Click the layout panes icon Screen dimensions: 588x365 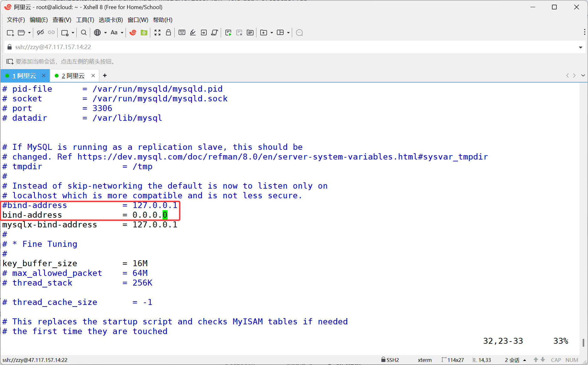280,33
